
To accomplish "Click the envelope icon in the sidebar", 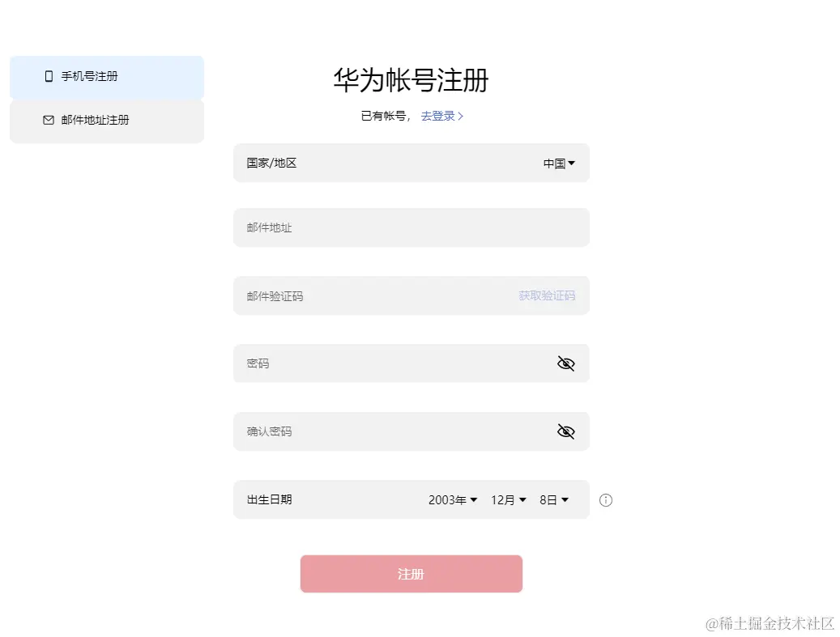I will tap(49, 120).
